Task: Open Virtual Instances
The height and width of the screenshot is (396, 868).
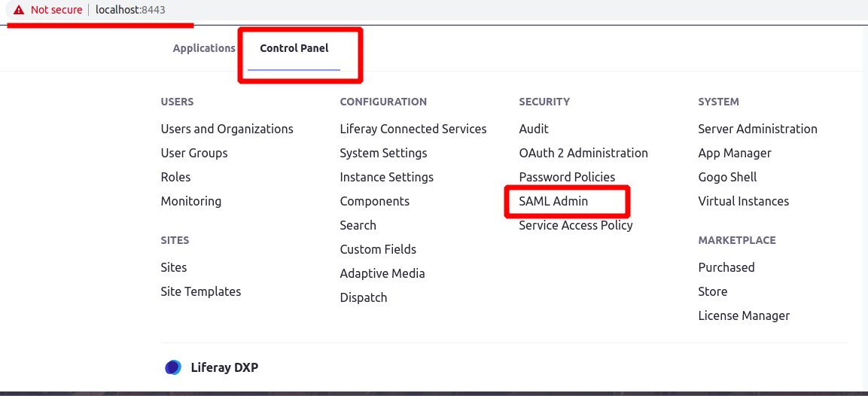Action: click(744, 202)
